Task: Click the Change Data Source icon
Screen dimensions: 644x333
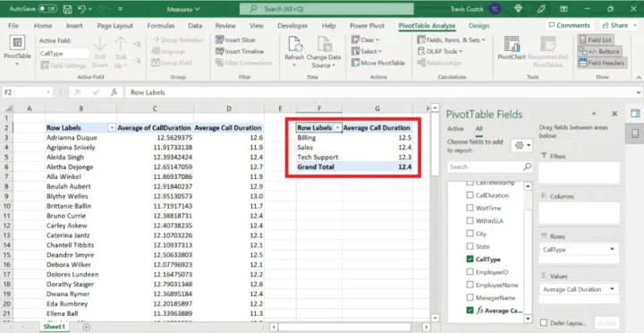Action: pyautogui.click(x=324, y=45)
